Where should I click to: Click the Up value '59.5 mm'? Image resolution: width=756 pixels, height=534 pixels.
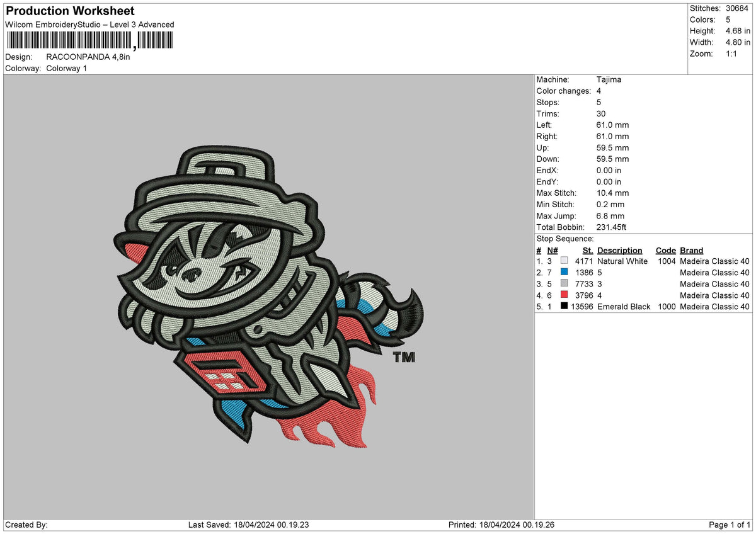[612, 147]
